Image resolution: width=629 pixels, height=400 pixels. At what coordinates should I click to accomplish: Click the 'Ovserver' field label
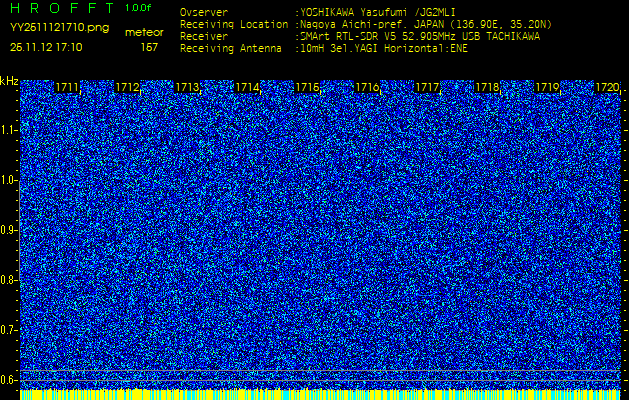[x=204, y=12]
